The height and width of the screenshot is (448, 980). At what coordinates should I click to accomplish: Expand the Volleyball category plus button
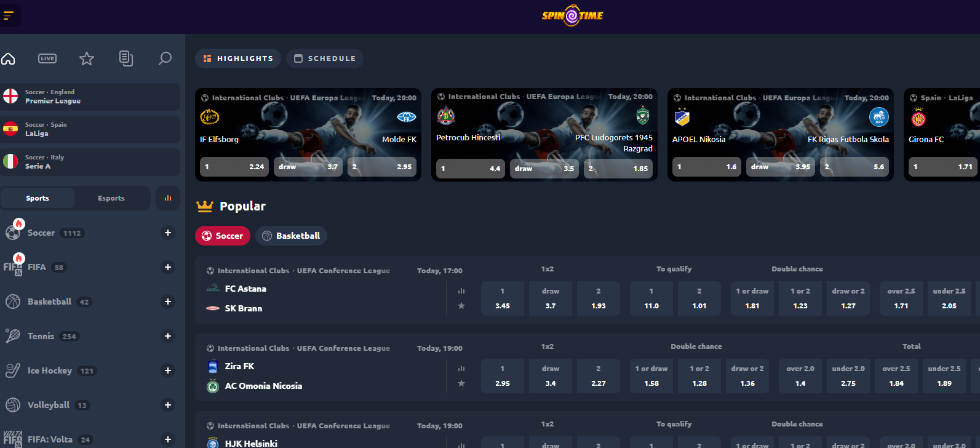click(x=168, y=405)
